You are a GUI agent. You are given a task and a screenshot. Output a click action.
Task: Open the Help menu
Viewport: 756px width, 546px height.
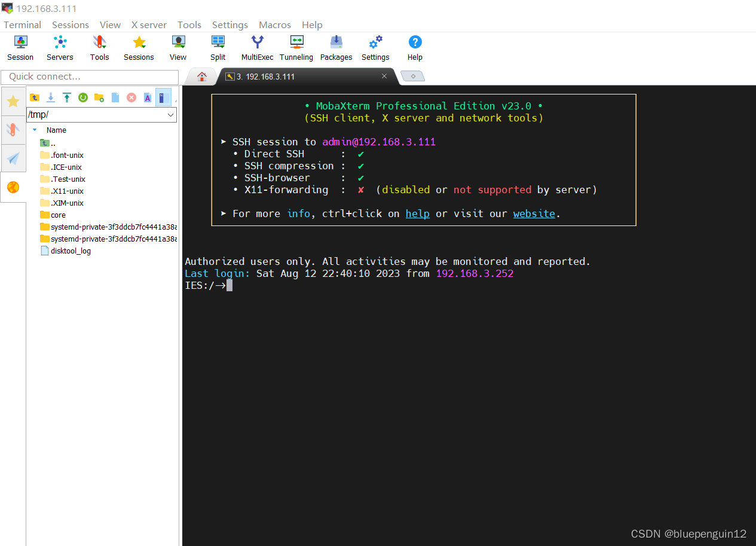(x=312, y=25)
